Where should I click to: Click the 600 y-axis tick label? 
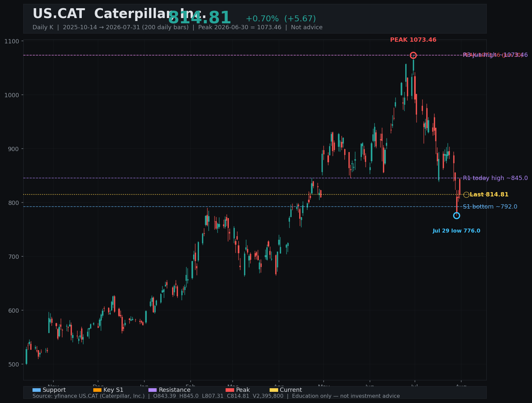tap(14, 310)
